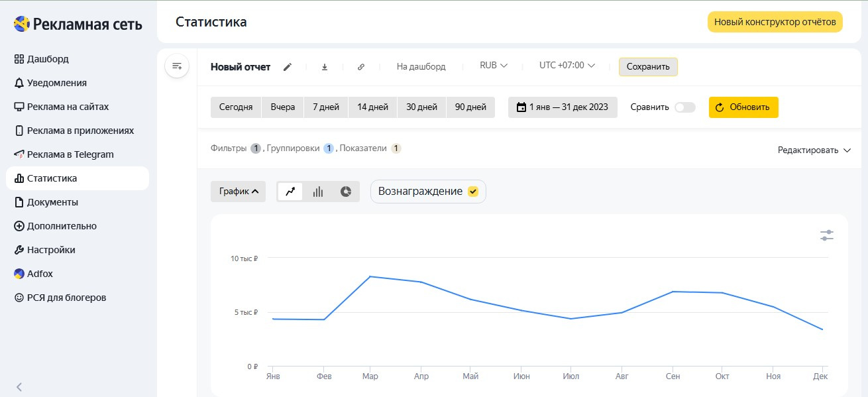868x397 pixels.
Task: Expand the Редактировать dropdown
Action: 814,150
